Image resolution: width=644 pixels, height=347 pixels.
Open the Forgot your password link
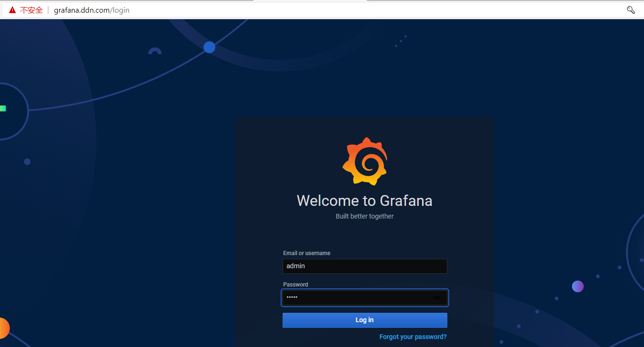413,337
